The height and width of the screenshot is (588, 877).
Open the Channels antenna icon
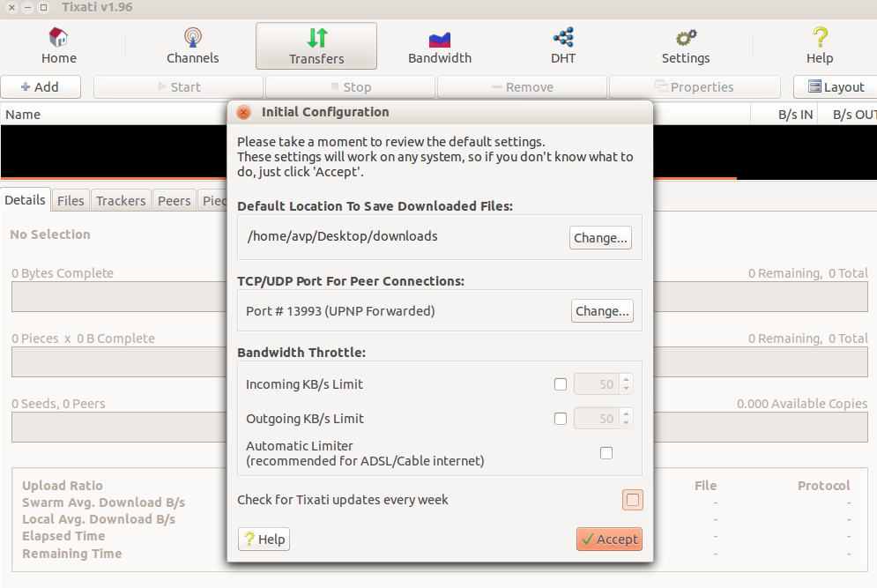pos(192,38)
